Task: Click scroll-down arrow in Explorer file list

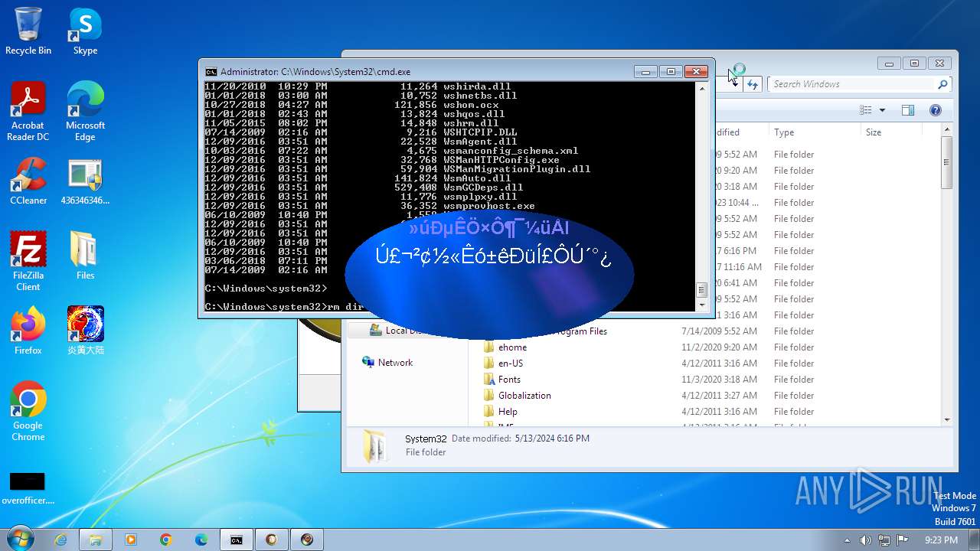Action: 947,419
